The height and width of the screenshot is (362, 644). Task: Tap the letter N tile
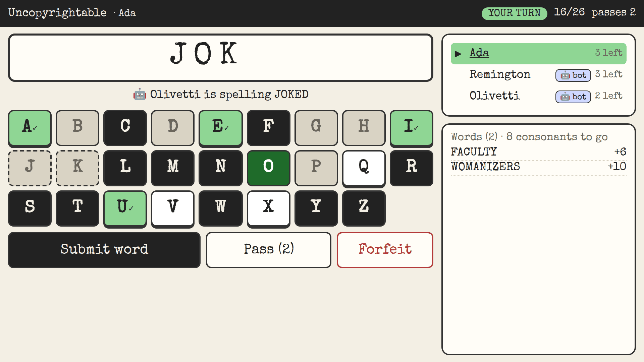point(221,168)
